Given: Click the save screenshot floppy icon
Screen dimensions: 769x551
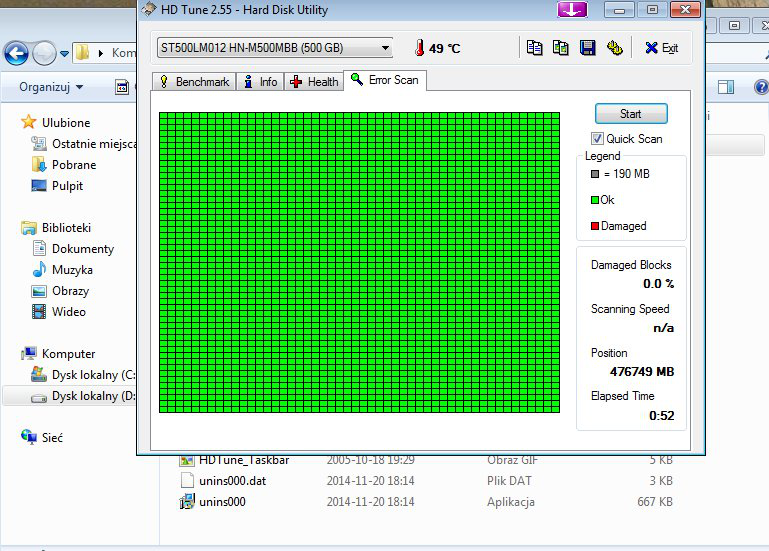Looking at the screenshot, I should click(x=587, y=48).
